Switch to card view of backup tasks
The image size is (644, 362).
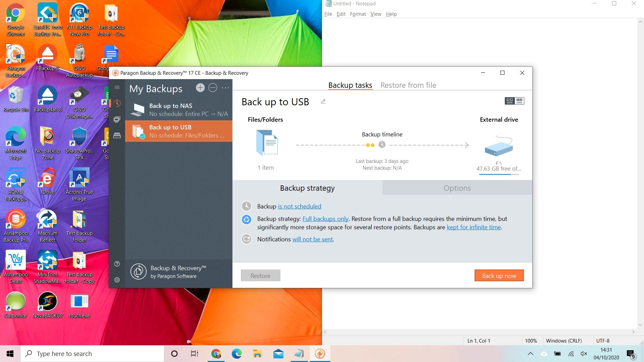(509, 101)
